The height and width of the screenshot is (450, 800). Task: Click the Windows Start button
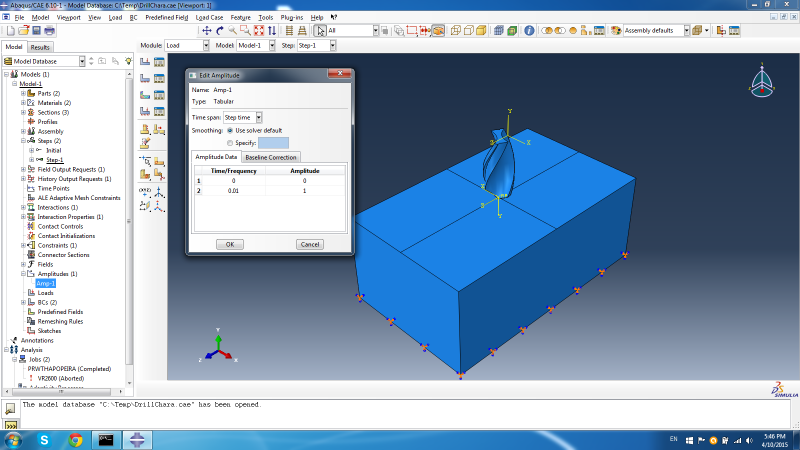click(14, 440)
